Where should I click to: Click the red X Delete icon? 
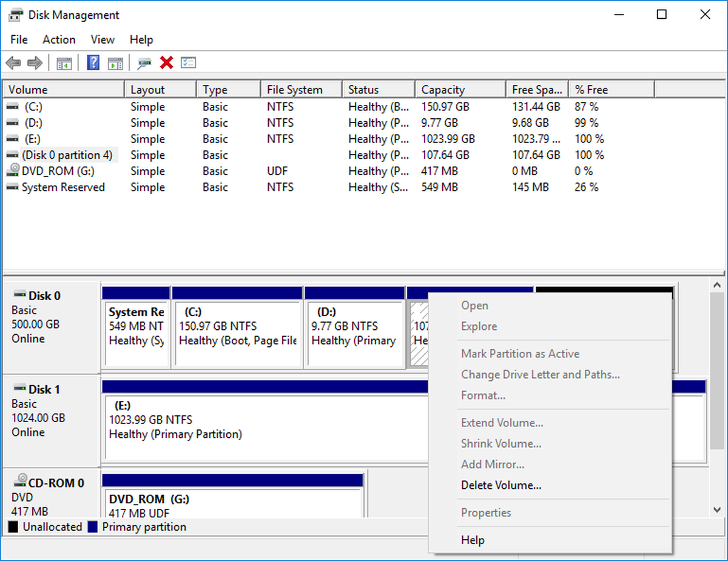pyautogui.click(x=166, y=62)
